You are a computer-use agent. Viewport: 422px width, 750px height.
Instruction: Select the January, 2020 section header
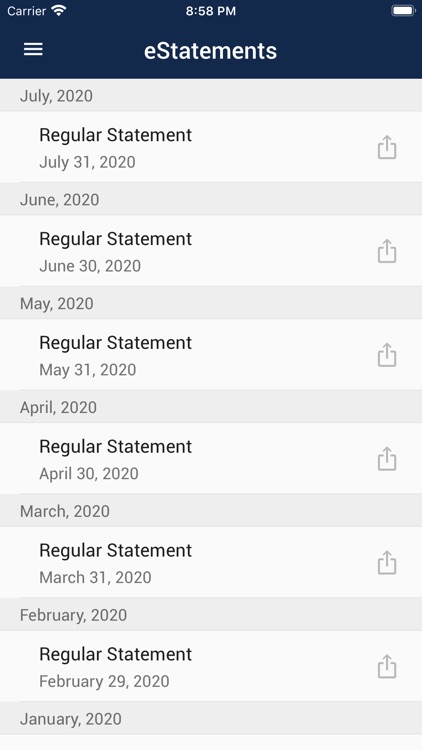(211, 718)
